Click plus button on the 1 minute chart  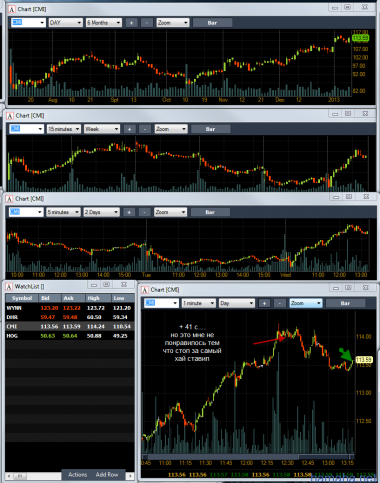pyautogui.click(x=264, y=303)
